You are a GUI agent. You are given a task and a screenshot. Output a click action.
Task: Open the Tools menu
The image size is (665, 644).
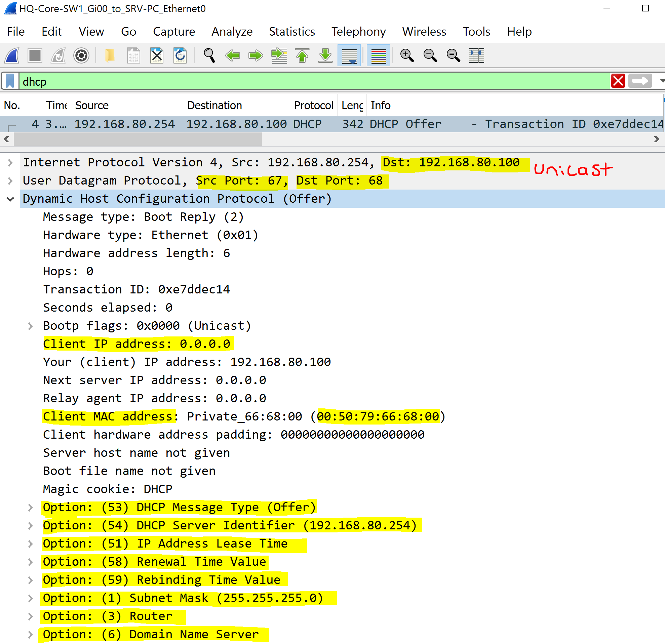coord(477,32)
